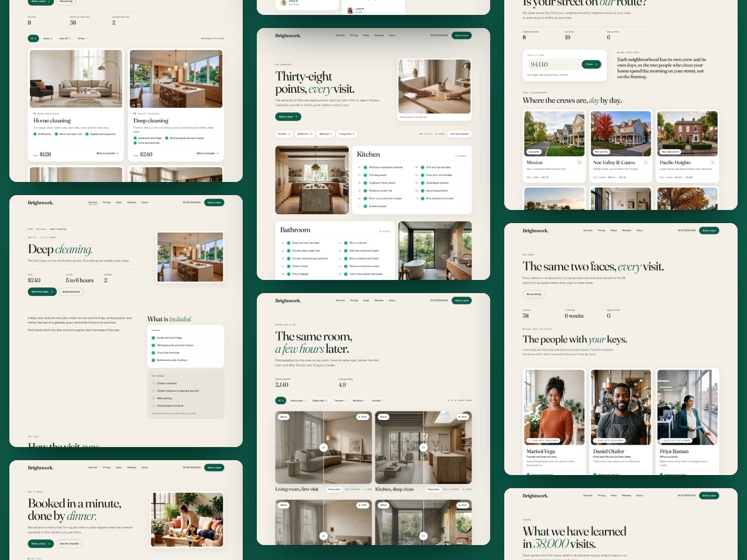Screen dimensions: 747x560
Task: Select the One-off filter chip on services page
Action: point(65,38)
